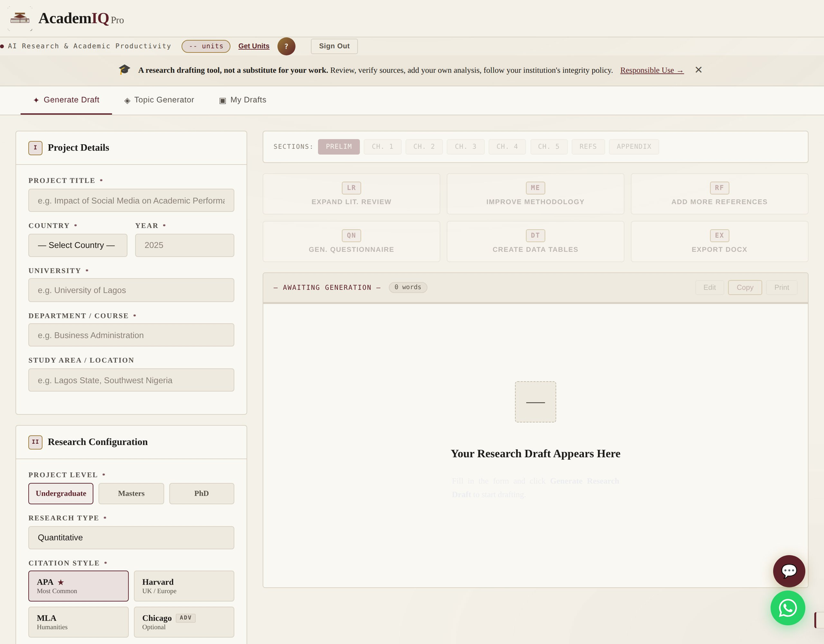The width and height of the screenshot is (824, 644).
Task: Select MLA citation style
Action: 78,622
